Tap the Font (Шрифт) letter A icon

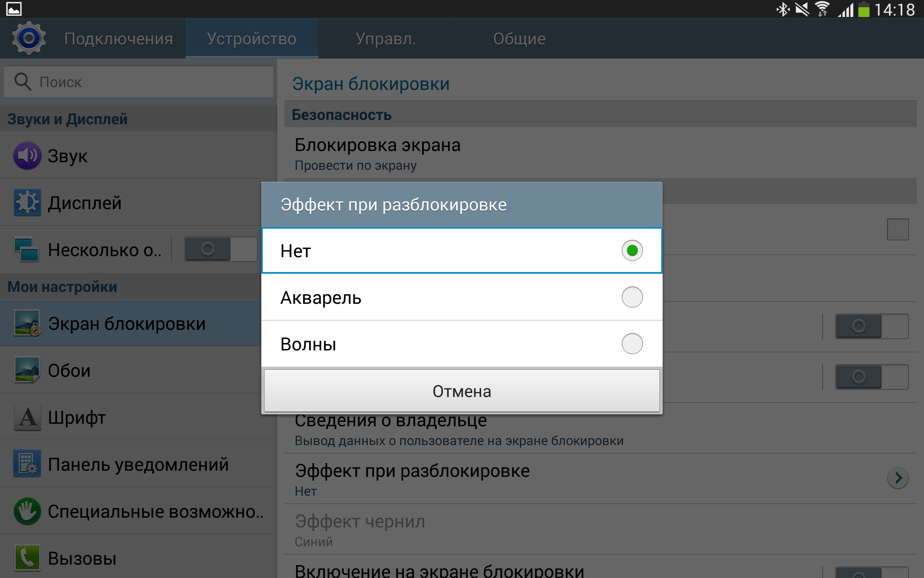(x=27, y=417)
